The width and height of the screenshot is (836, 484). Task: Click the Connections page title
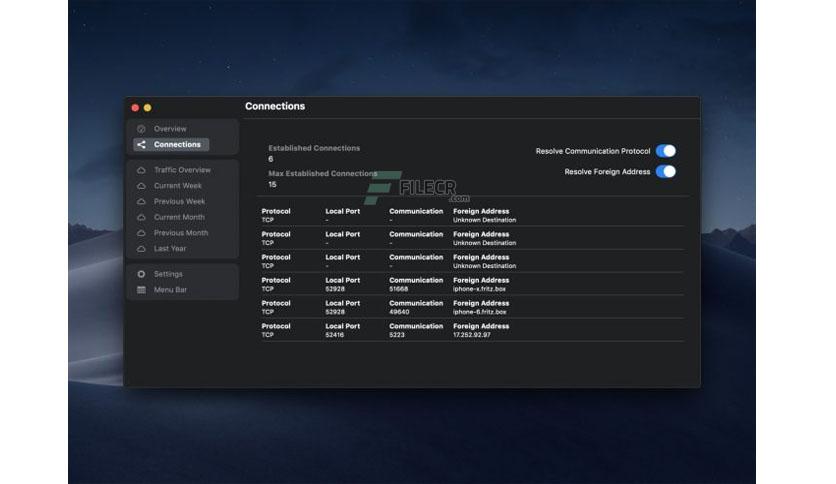(x=275, y=106)
